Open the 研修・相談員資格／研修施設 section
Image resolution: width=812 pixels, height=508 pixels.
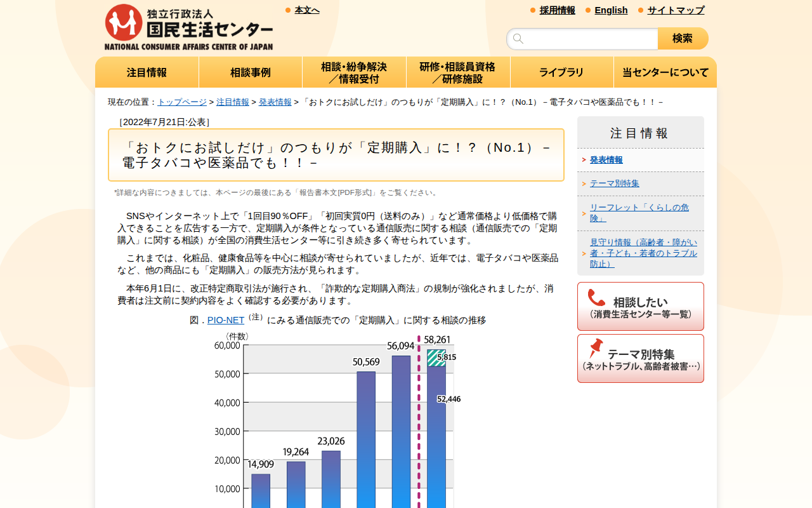coord(458,72)
